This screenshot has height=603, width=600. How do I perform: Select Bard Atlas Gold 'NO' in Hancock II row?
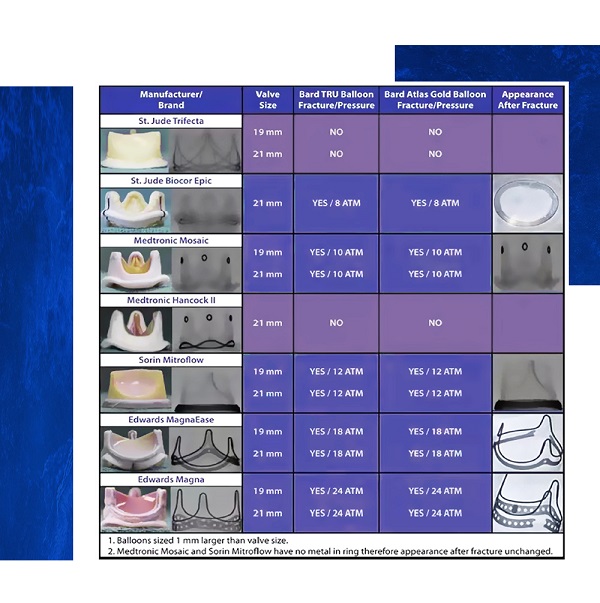435,323
